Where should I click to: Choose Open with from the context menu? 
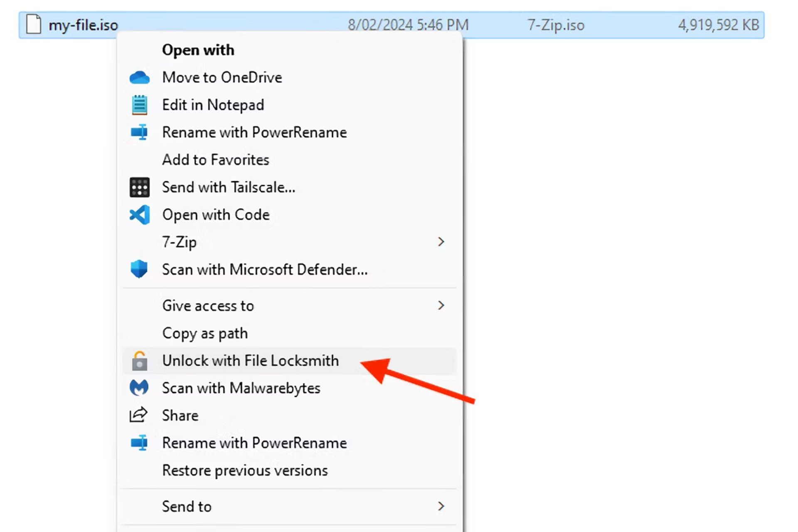198,50
